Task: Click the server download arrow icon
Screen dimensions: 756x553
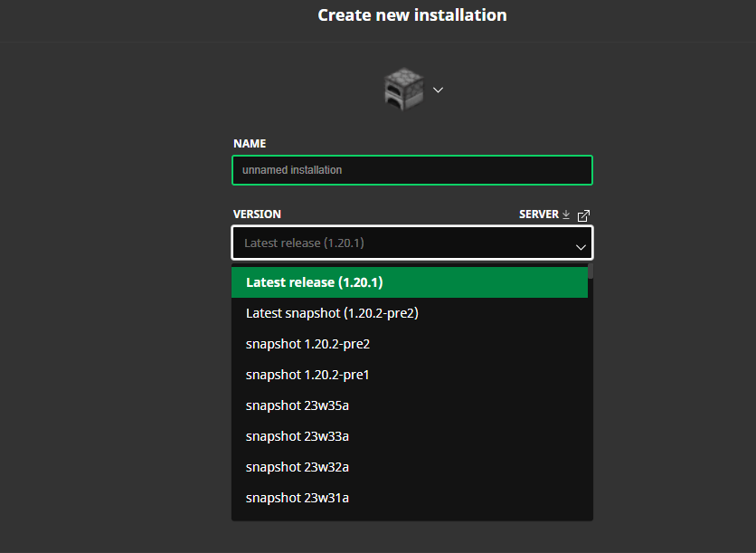Action: coord(566,215)
